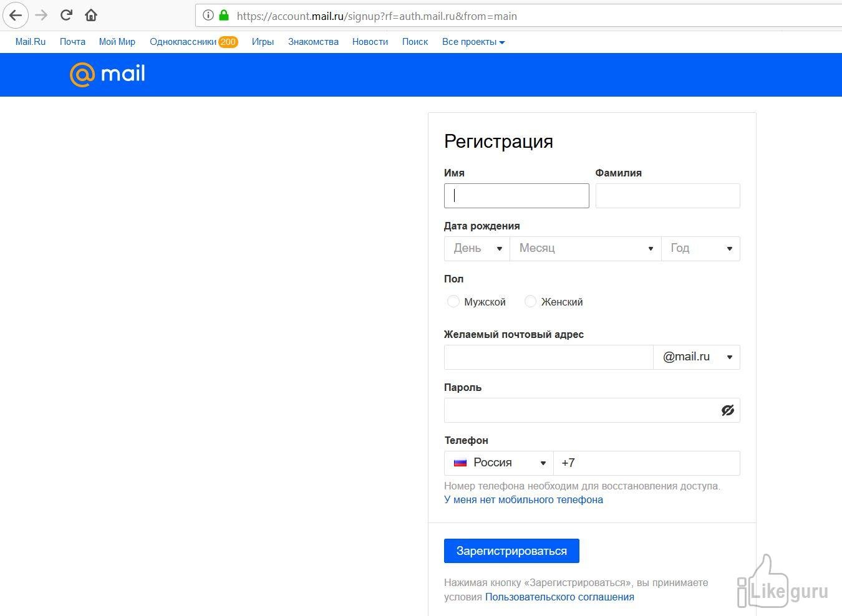Focus the Фамилия last name field
The image size is (842, 616).
[x=667, y=196]
